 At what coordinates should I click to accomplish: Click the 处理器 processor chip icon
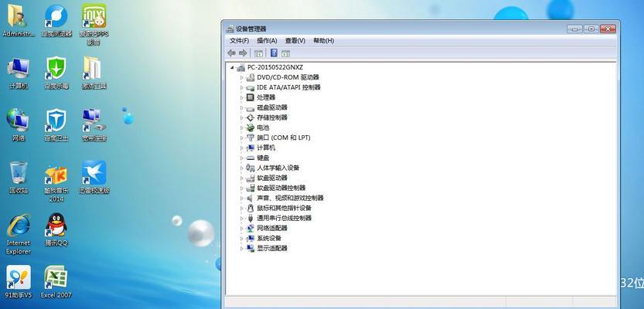pos(250,97)
